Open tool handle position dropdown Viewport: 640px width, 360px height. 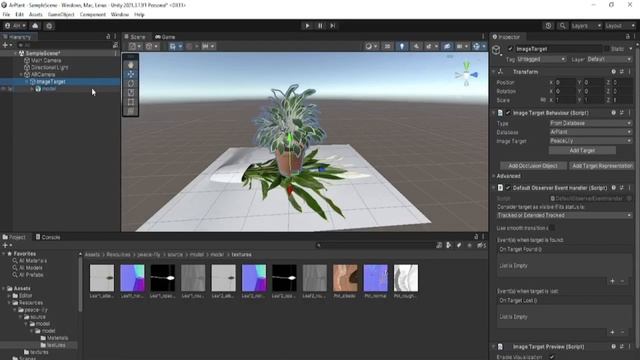(x=135, y=46)
